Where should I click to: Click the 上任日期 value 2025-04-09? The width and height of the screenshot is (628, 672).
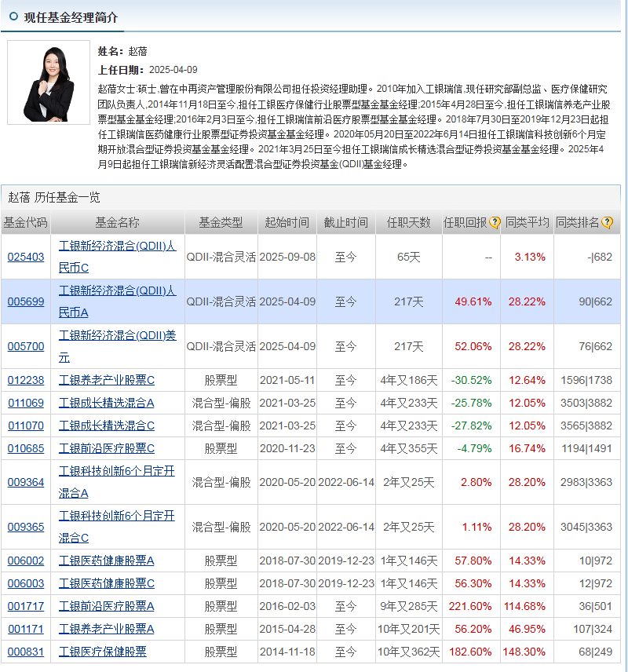173,70
